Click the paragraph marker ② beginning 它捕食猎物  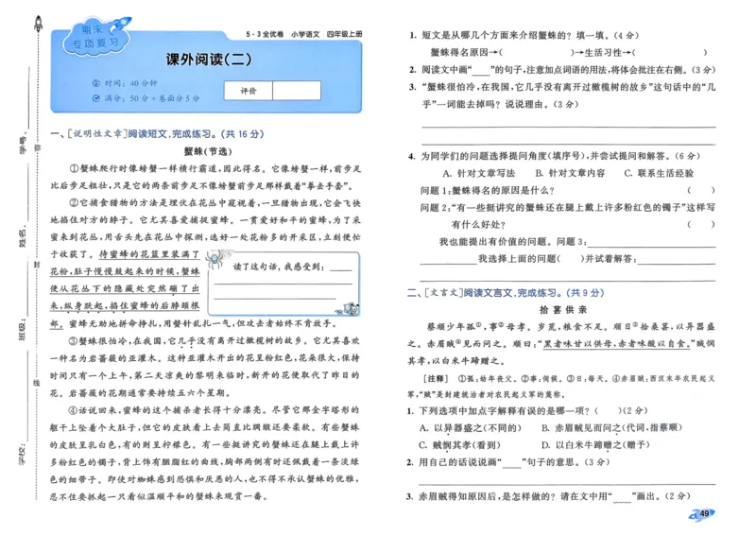coord(75,202)
